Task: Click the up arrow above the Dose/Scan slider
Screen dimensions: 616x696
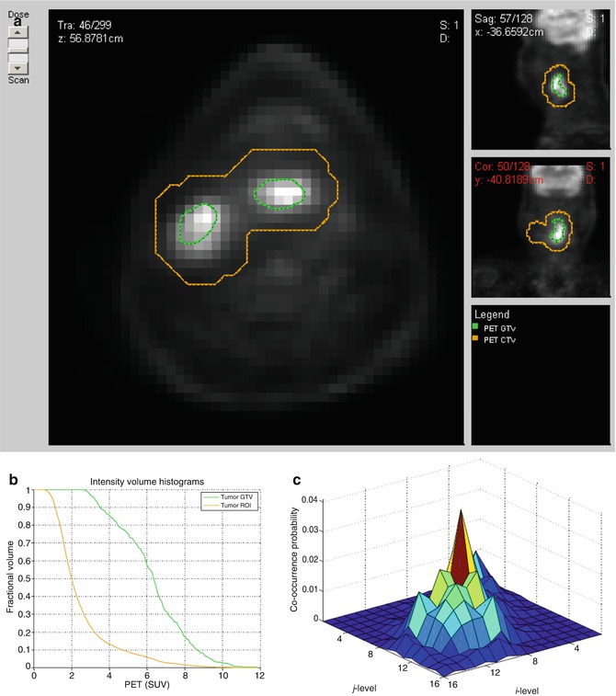Action: click(18, 33)
